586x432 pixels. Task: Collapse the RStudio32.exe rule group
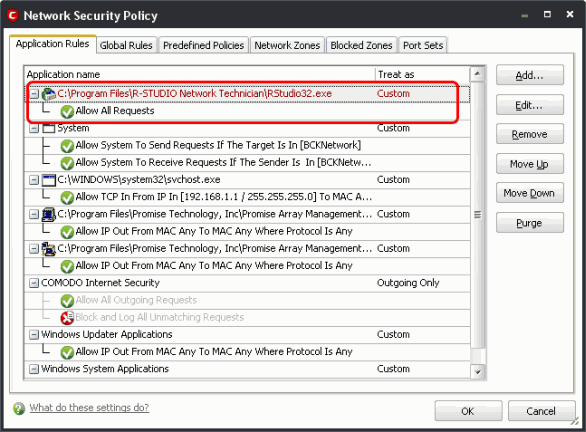coord(34,94)
